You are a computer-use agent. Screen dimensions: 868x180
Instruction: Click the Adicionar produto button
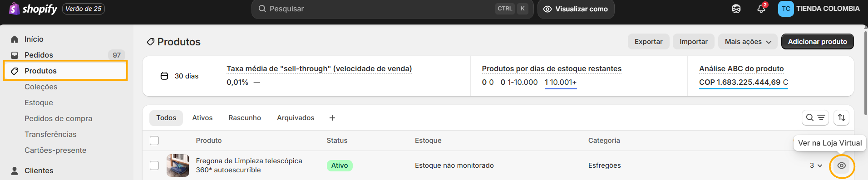pyautogui.click(x=817, y=42)
